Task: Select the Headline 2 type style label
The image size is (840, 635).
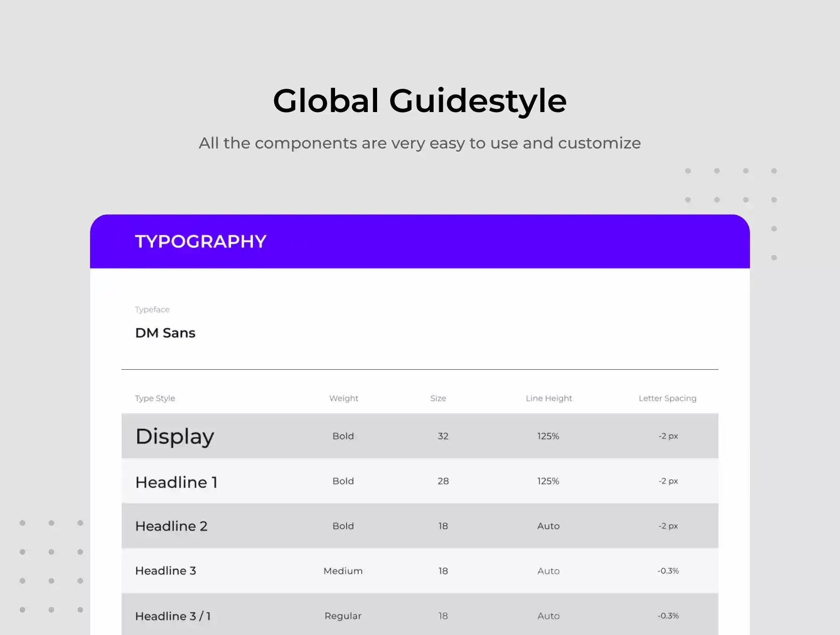Action: pos(171,526)
